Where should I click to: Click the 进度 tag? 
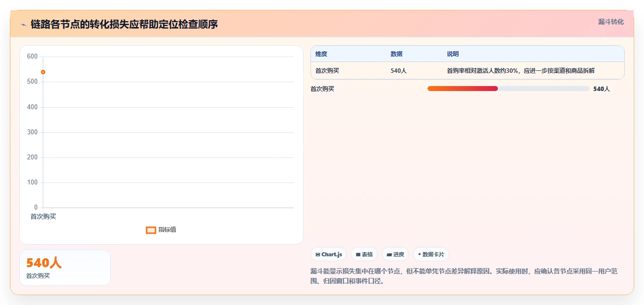[396, 254]
